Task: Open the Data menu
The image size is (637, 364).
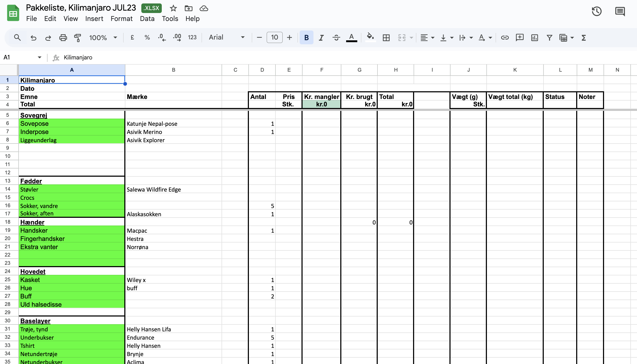Action: [147, 19]
